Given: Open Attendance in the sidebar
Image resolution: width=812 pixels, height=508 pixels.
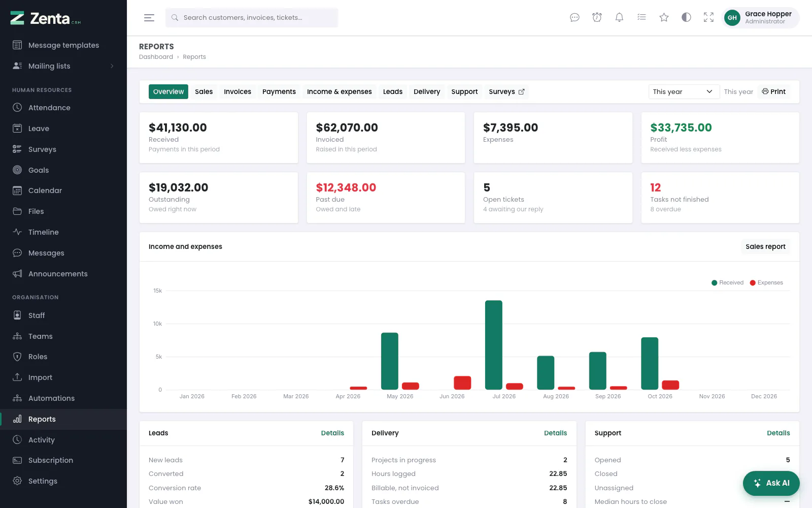Looking at the screenshot, I should click(x=63, y=108).
